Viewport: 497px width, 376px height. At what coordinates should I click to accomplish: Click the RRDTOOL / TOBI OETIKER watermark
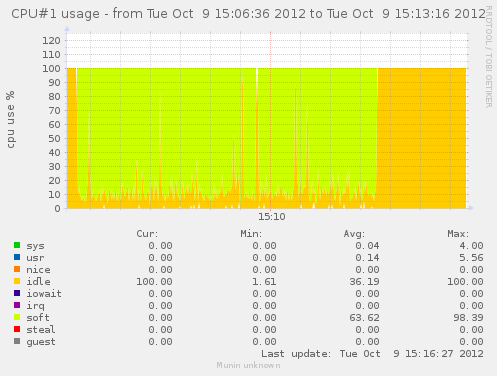489,57
